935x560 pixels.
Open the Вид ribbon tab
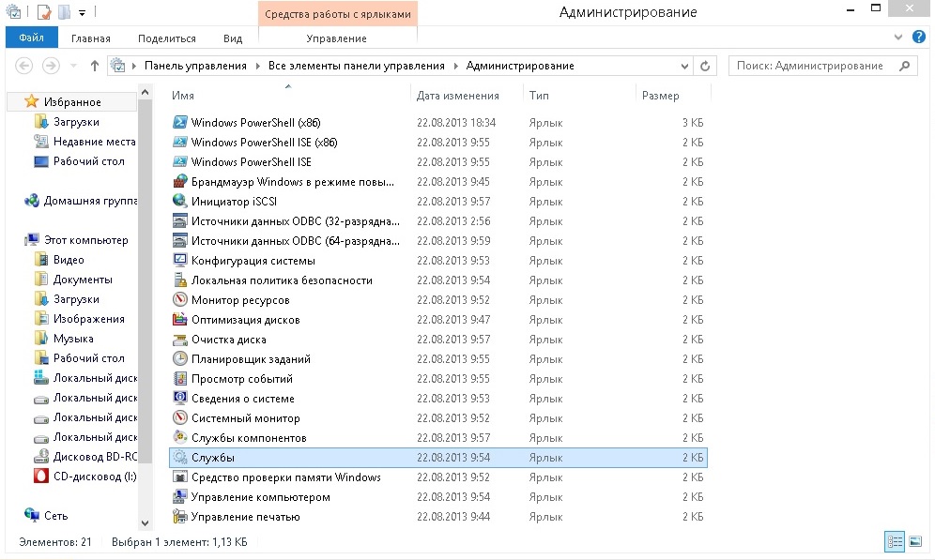point(233,38)
